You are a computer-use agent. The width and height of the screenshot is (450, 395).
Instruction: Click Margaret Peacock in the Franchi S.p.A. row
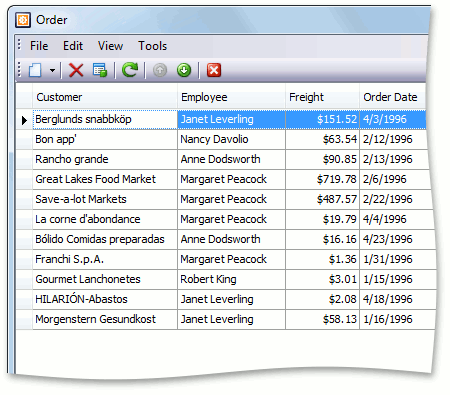tap(231, 259)
